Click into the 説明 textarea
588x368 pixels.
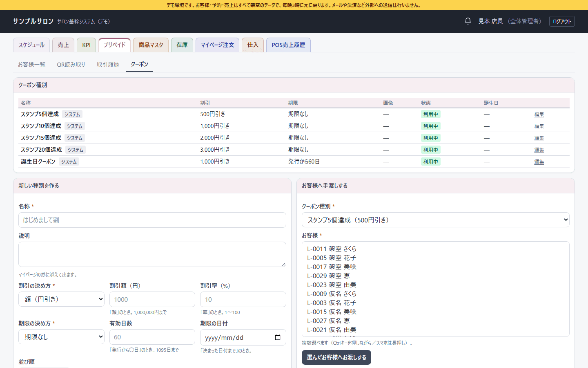click(152, 254)
